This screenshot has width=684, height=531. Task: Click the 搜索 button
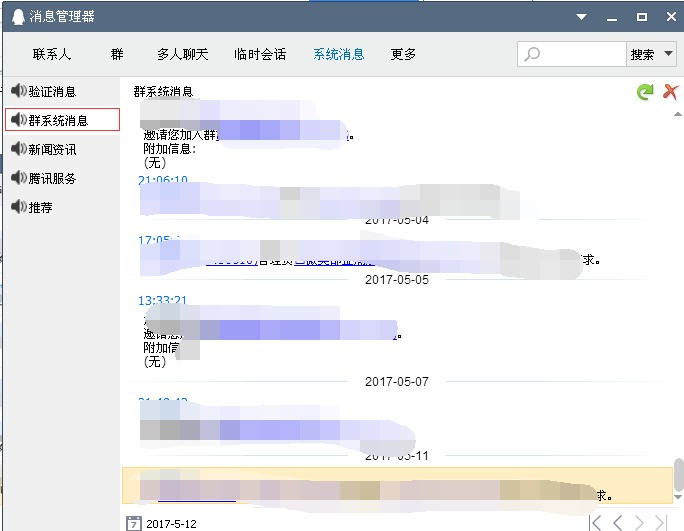coord(642,55)
